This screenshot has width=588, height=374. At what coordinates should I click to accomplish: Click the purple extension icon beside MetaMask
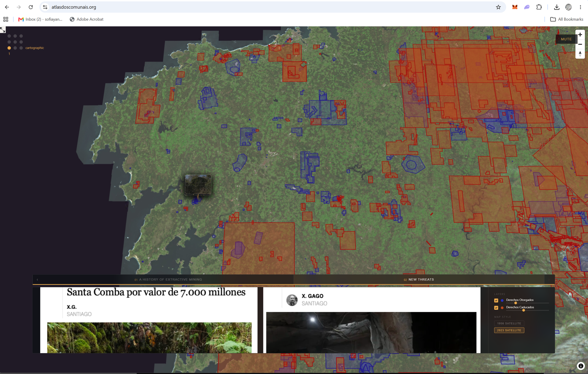coord(527,7)
